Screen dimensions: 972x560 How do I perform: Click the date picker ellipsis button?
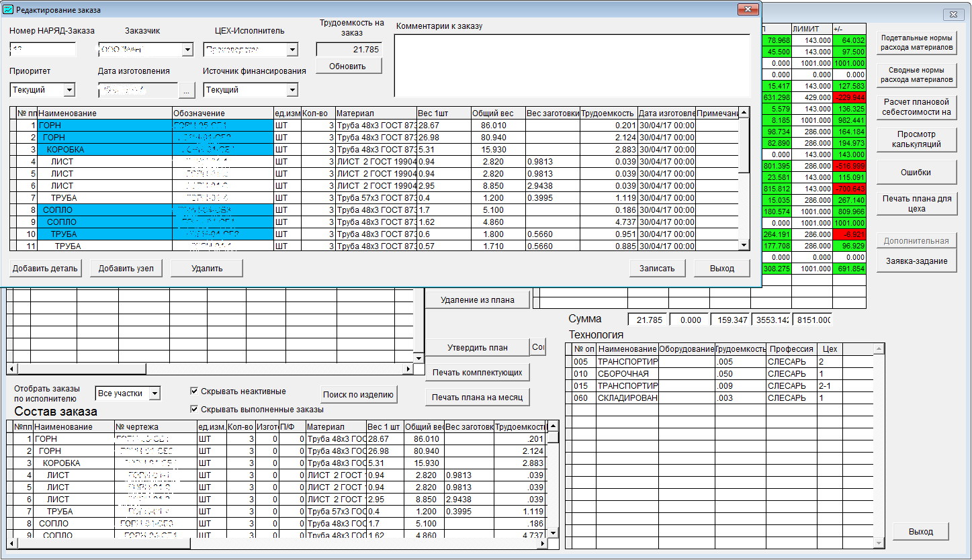point(187,90)
